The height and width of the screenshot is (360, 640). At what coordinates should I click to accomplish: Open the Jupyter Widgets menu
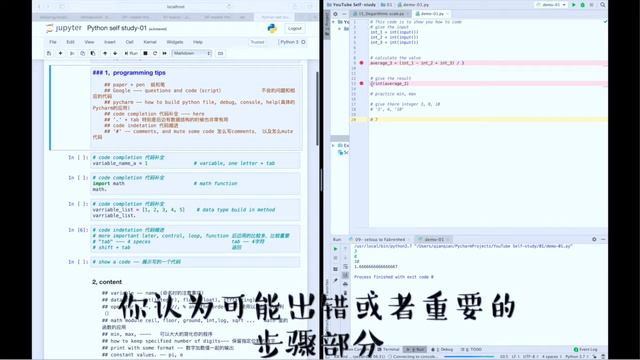coord(175,42)
